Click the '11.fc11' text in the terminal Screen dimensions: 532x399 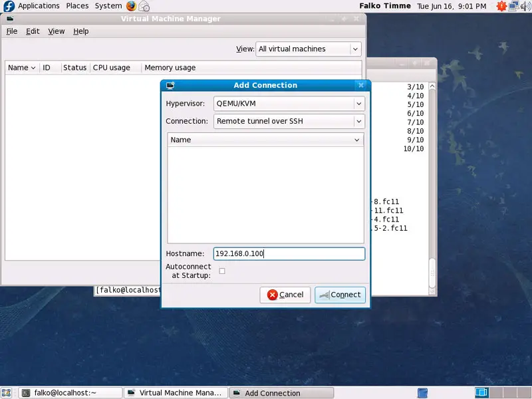(389, 210)
